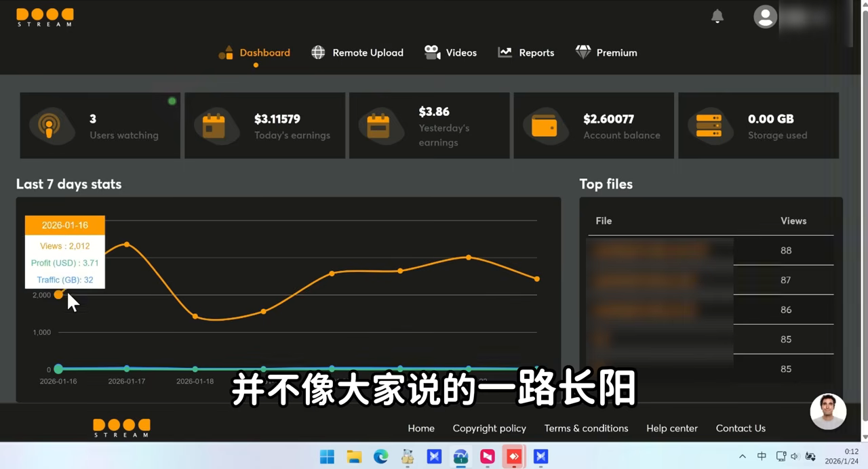The height and width of the screenshot is (469, 868).
Task: Visit the Help center link
Action: pos(672,428)
